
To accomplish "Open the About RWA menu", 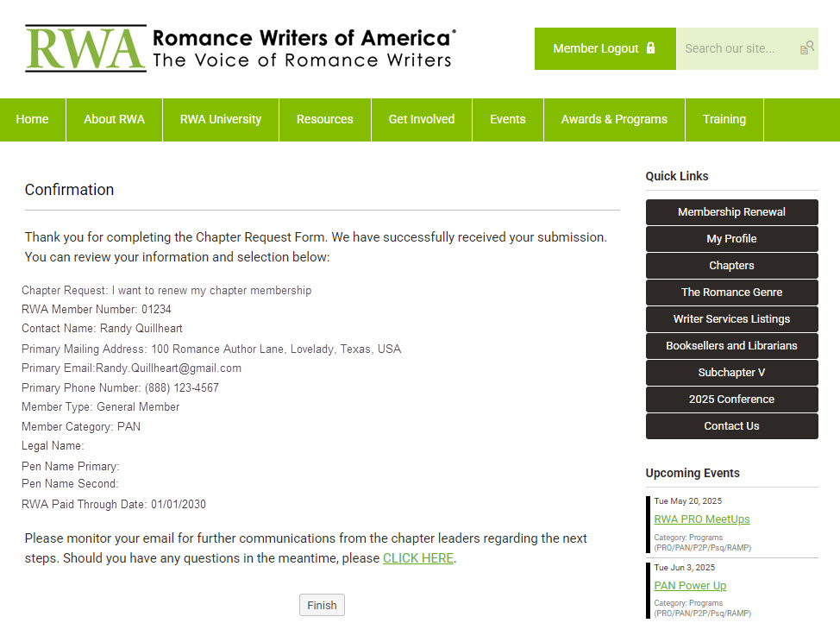I will pyautogui.click(x=114, y=120).
